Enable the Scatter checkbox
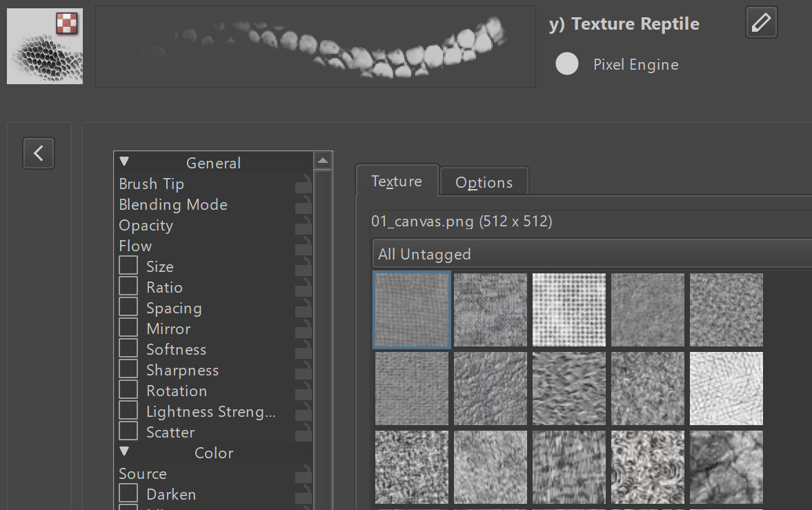This screenshot has height=510, width=812. tap(128, 432)
